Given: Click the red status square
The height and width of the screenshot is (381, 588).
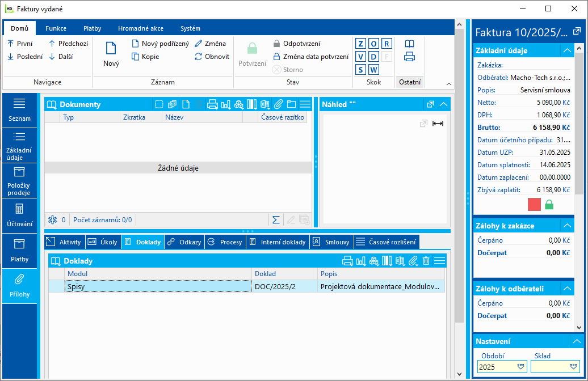Looking at the screenshot, I should (x=534, y=205).
